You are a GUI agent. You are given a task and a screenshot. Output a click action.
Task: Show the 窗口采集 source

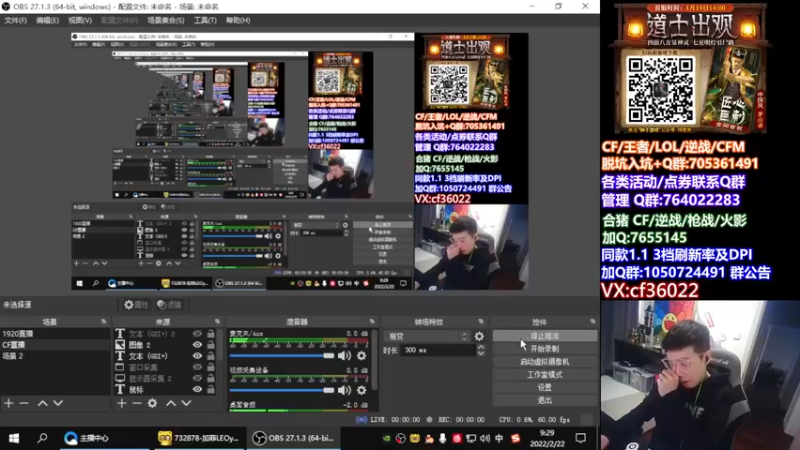tap(197, 367)
